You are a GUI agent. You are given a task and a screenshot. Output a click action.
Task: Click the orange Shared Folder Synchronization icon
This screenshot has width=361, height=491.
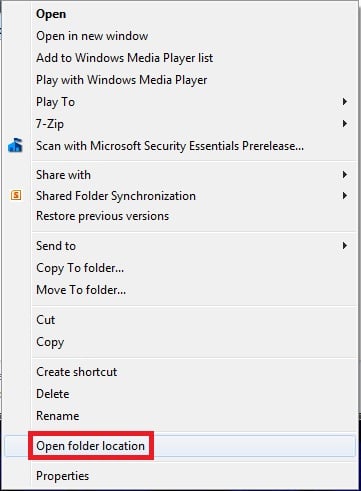16,195
